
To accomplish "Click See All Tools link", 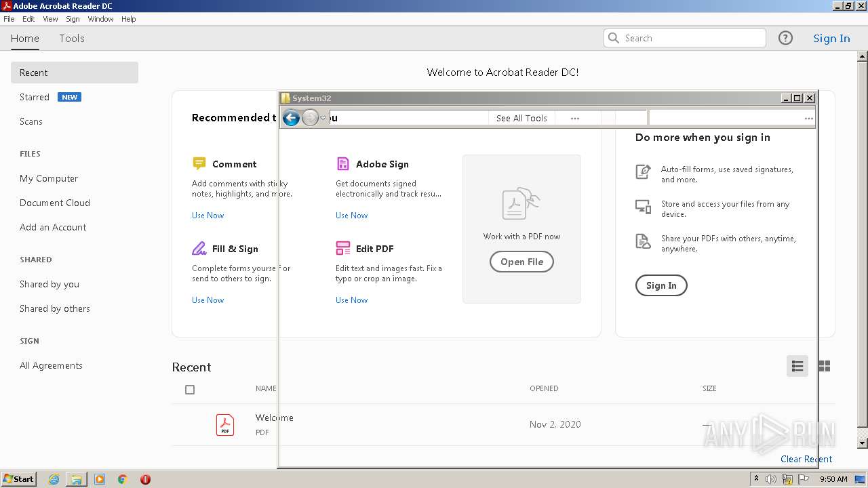I will pyautogui.click(x=521, y=118).
